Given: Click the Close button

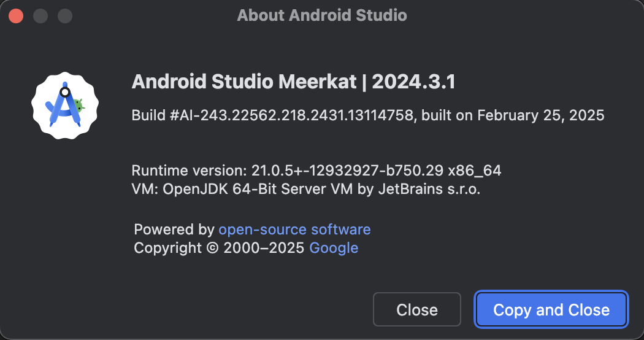Looking at the screenshot, I should pyautogui.click(x=417, y=309).
